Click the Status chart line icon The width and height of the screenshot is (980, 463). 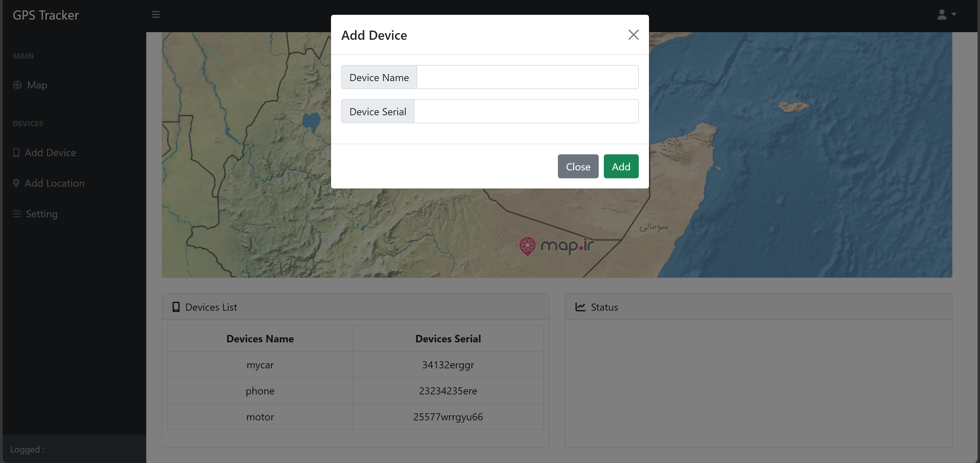[x=580, y=307]
